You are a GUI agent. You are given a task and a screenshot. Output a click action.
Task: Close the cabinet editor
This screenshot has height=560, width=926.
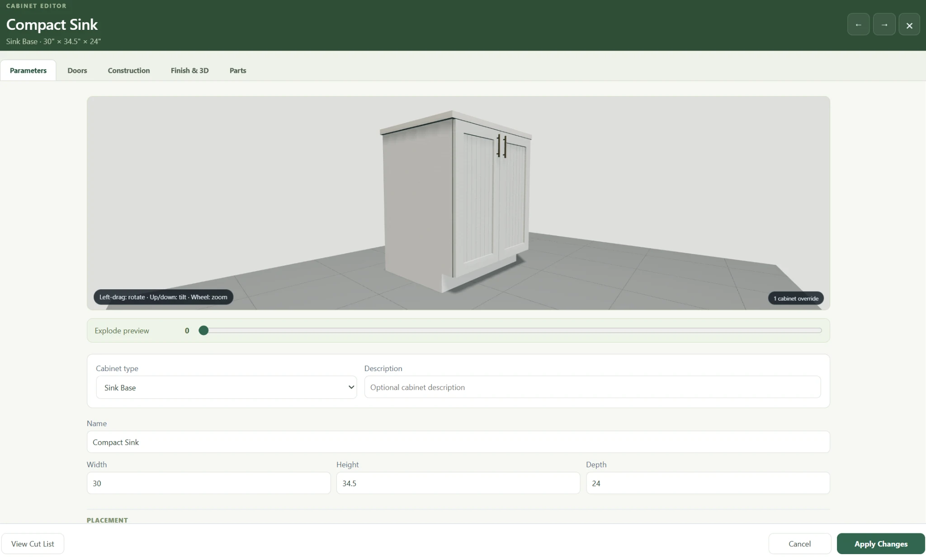point(909,25)
